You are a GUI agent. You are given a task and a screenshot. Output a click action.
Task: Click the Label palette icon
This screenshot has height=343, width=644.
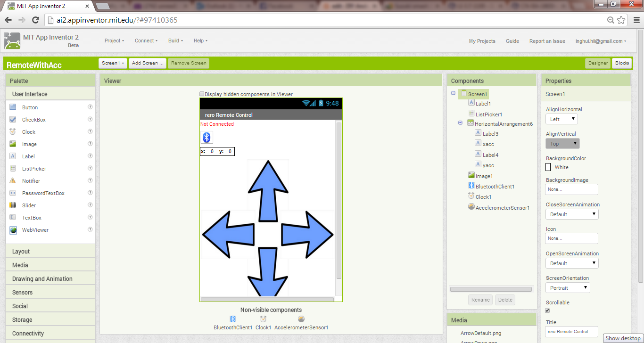[13, 156]
